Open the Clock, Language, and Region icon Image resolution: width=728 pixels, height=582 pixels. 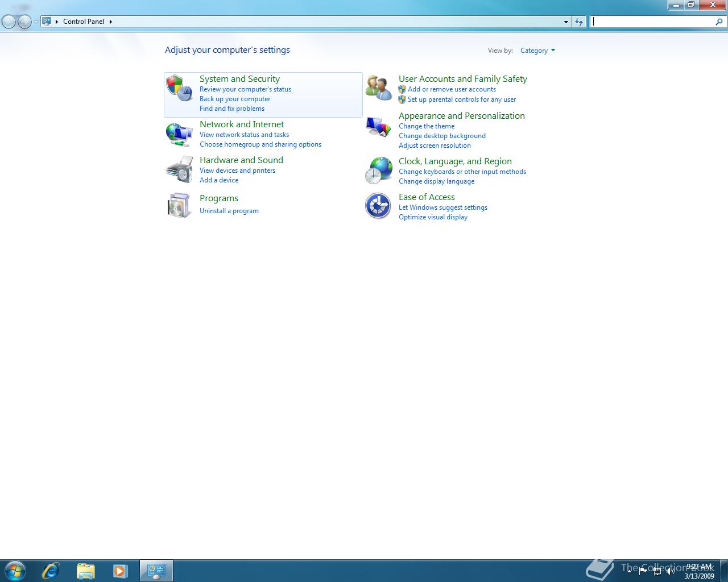(x=378, y=171)
